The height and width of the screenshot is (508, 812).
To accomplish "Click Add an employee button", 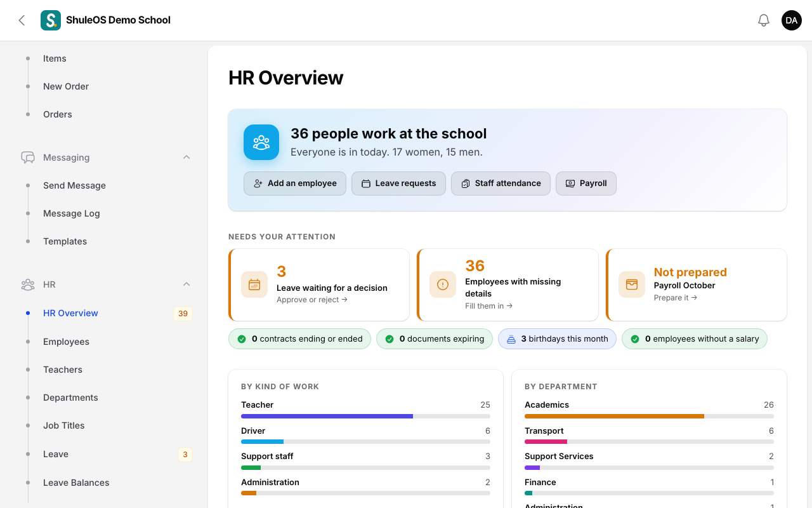I will pos(295,184).
